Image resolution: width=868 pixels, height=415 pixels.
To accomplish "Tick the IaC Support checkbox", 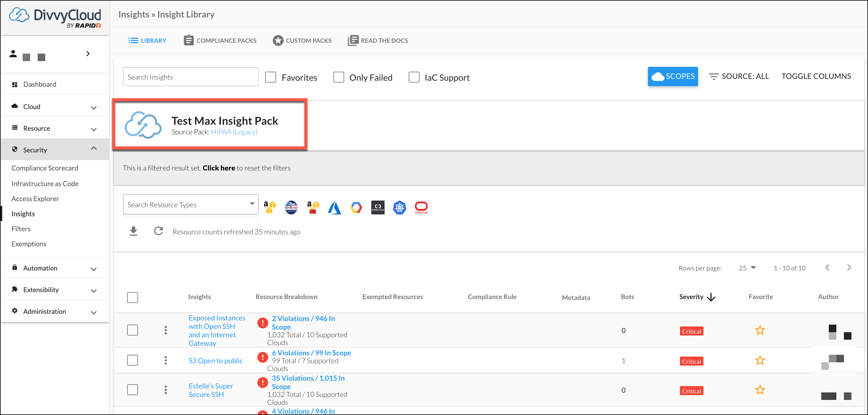I will [x=414, y=77].
